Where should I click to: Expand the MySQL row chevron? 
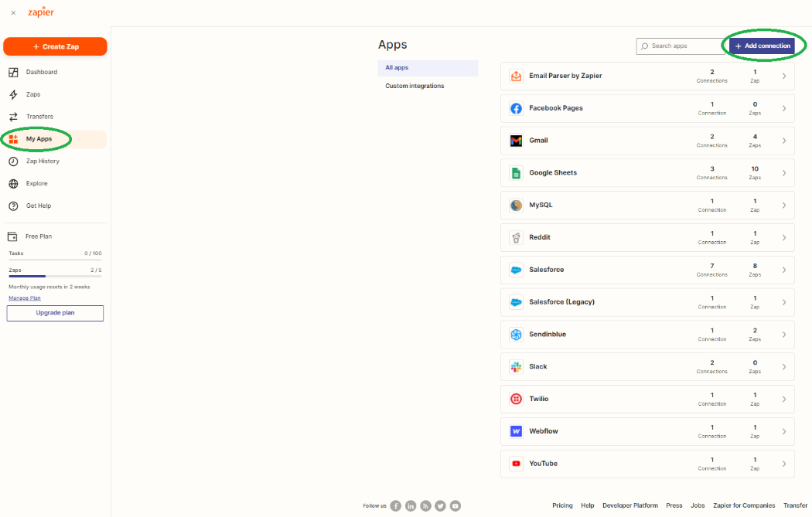click(784, 206)
